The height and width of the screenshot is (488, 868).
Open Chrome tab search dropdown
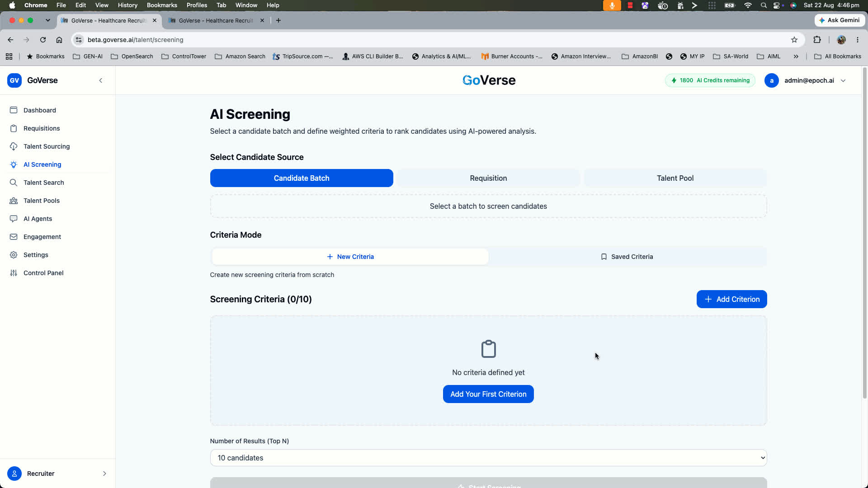[x=47, y=20]
